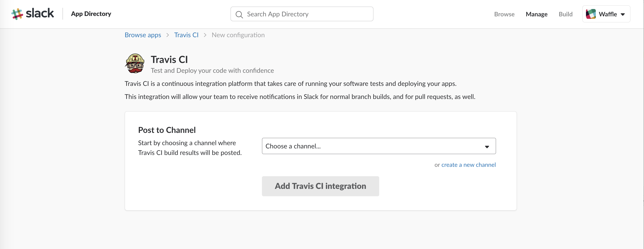Open the Manage menu item
644x249 pixels.
[x=537, y=14]
